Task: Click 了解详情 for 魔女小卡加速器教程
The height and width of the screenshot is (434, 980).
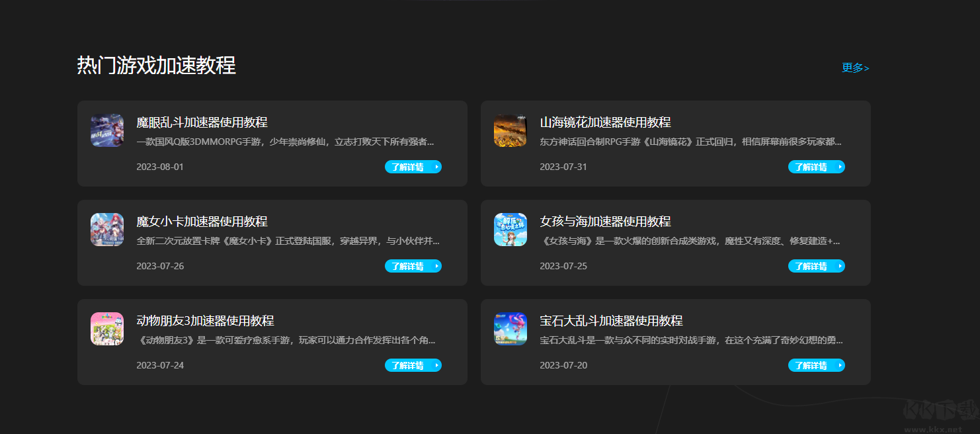Action: click(x=413, y=266)
